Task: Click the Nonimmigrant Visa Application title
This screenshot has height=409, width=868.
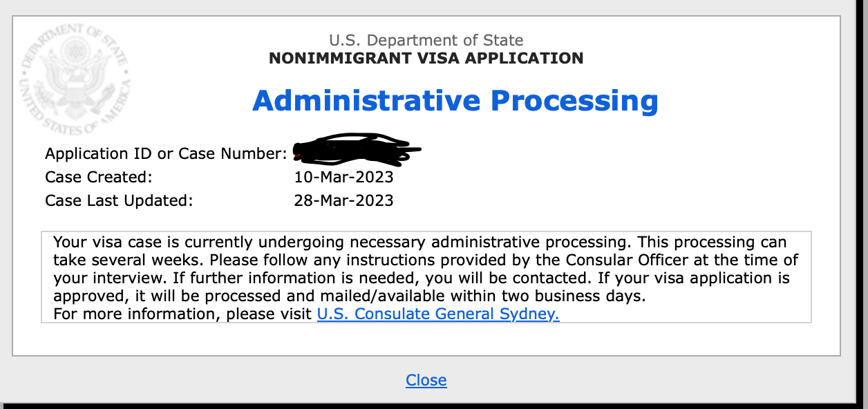Action: 426,58
